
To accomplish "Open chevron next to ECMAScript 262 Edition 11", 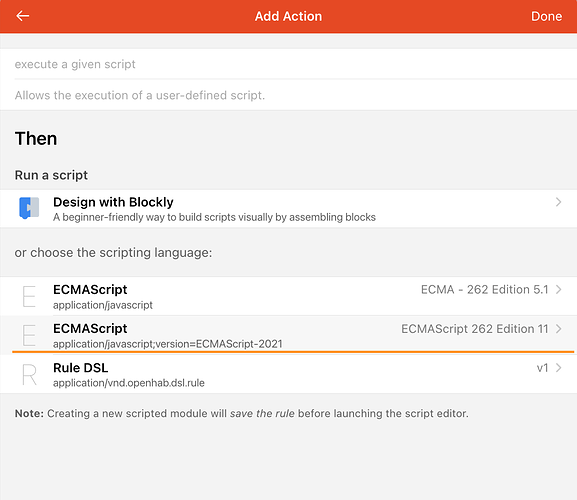I will click(558, 329).
